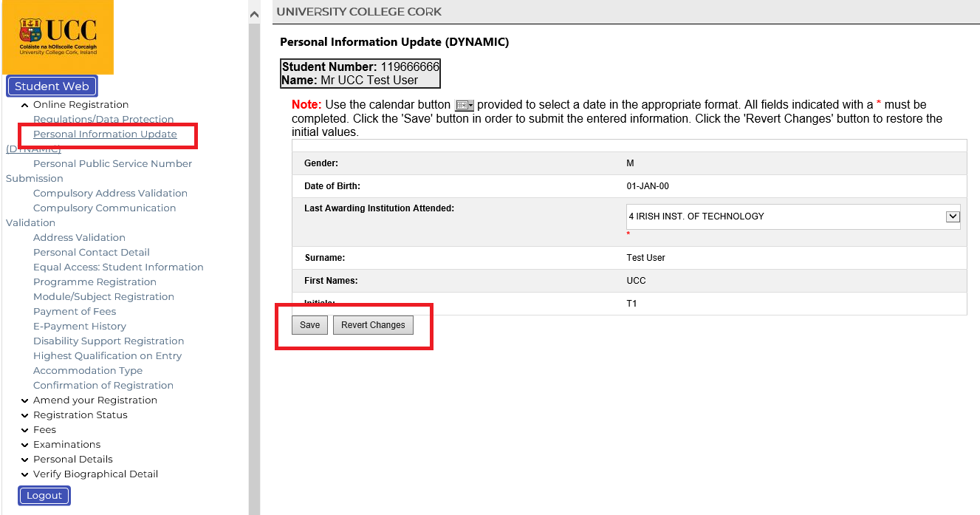This screenshot has width=980, height=515.
Task: Open Module/Subject Registration link
Action: tap(103, 297)
